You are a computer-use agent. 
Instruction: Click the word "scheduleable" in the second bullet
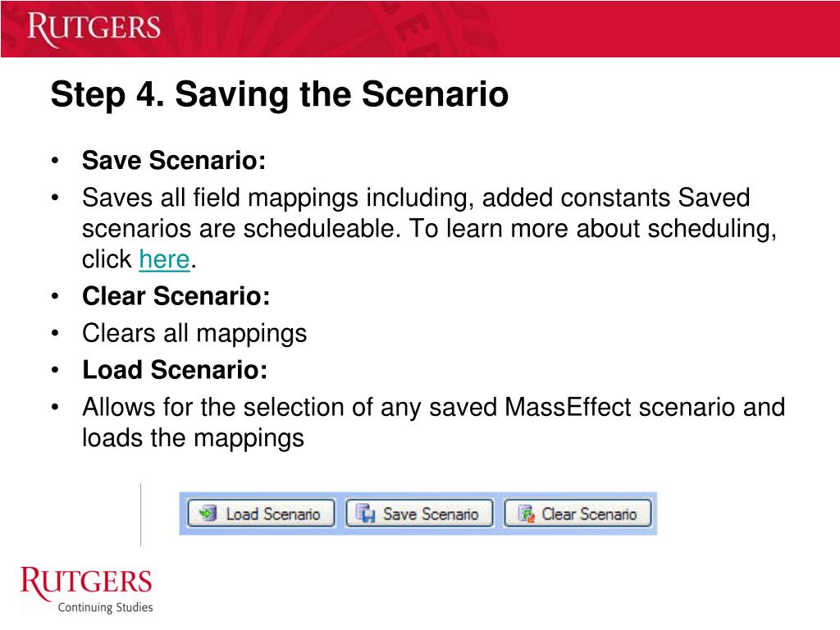[322, 229]
